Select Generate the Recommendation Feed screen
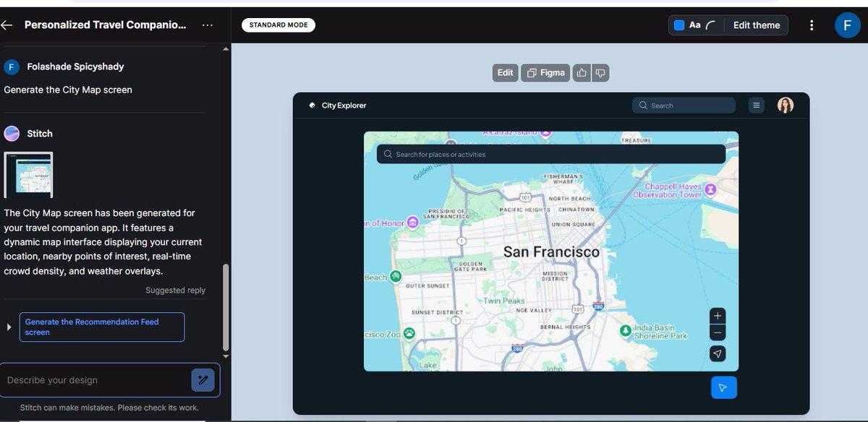Image resolution: width=868 pixels, height=422 pixels. coord(101,327)
